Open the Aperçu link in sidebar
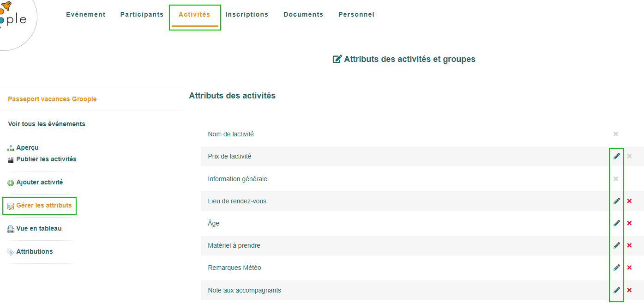Image resolution: width=644 pixels, height=305 pixels. (27, 148)
